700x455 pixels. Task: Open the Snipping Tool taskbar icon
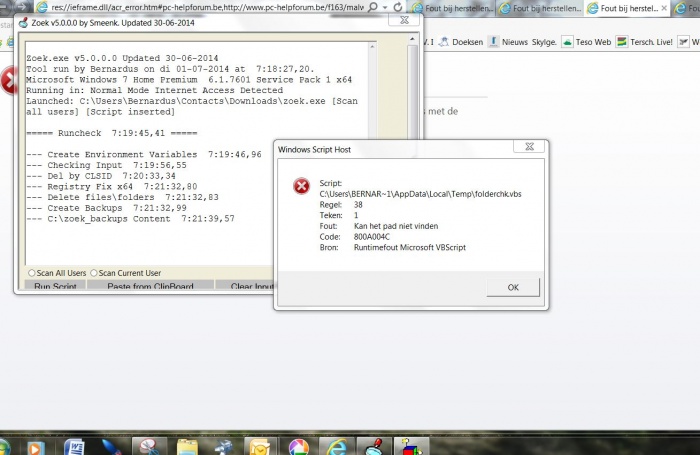(x=149, y=447)
